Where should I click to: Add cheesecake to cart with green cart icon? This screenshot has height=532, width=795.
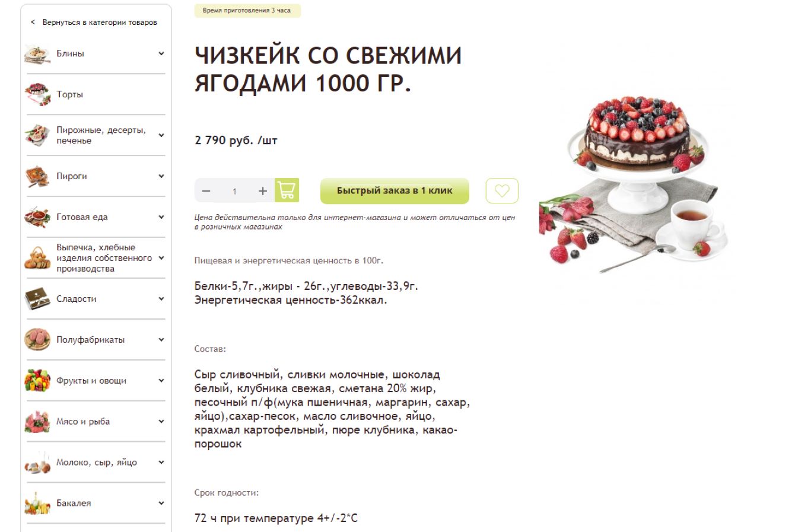coord(287,190)
